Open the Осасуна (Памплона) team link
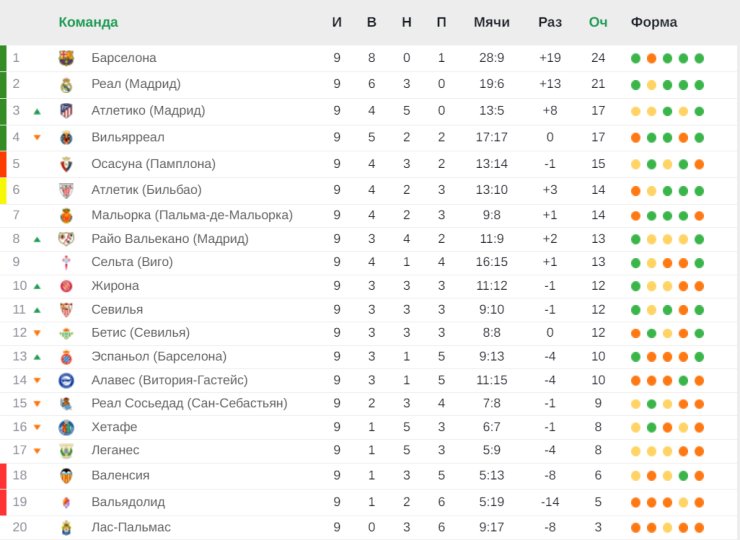This screenshot has height=540, width=740. tap(146, 163)
